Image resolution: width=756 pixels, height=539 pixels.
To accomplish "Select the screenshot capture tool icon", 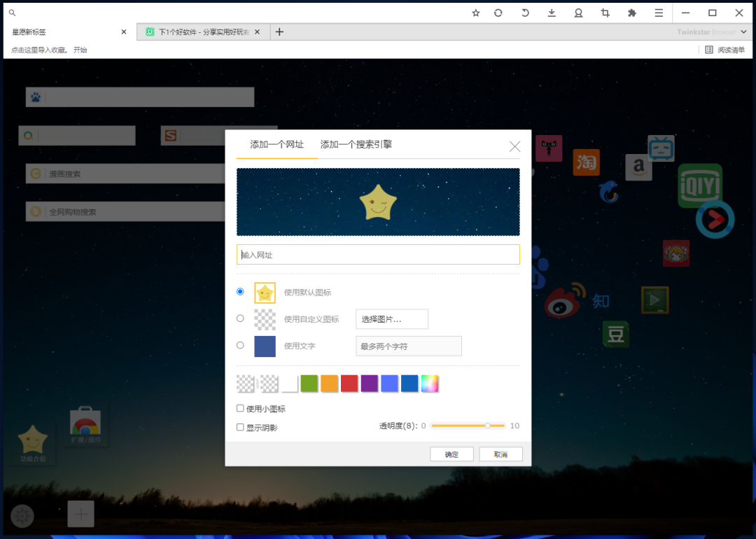I will click(x=605, y=13).
